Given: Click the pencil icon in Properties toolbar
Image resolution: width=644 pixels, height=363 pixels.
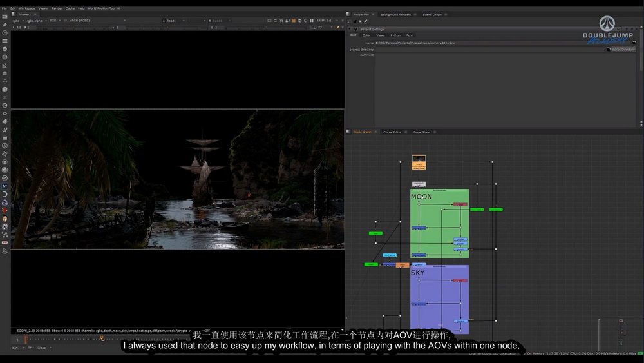Looking at the screenshot, I should point(366,21).
